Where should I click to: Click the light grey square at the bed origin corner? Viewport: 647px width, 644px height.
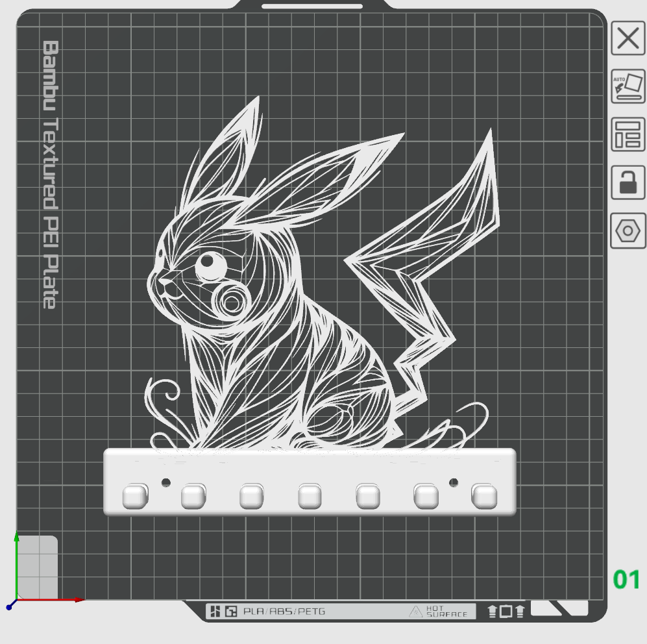[x=37, y=567]
